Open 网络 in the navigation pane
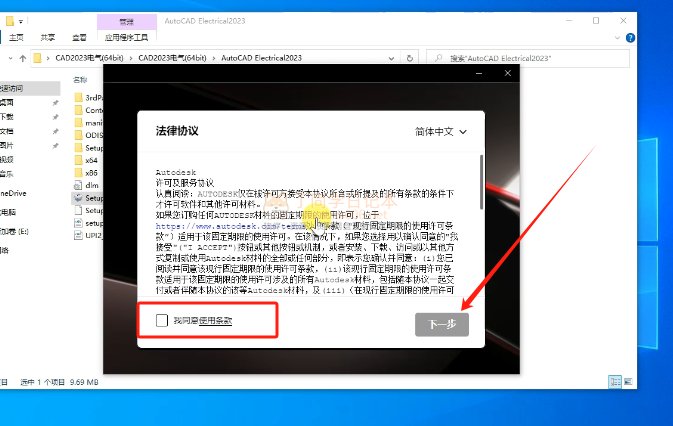Screen dimensions: 673x426 (x=4, y=251)
